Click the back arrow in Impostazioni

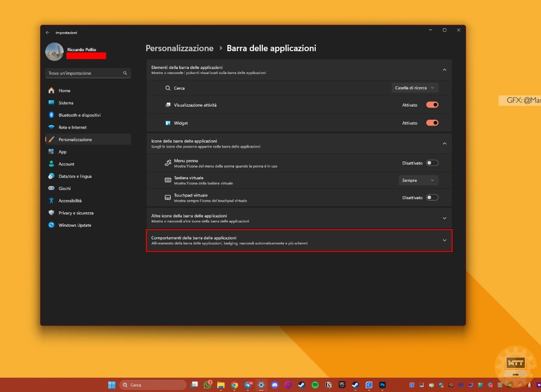click(48, 32)
